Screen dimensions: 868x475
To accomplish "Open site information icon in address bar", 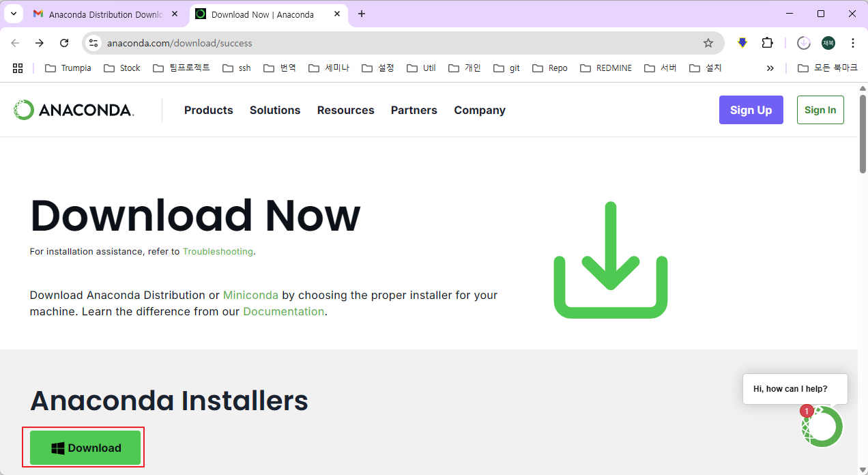I will click(x=94, y=43).
